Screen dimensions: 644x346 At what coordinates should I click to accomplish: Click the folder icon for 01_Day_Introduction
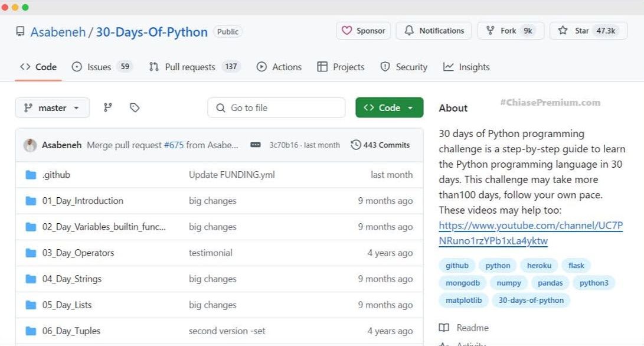point(31,201)
